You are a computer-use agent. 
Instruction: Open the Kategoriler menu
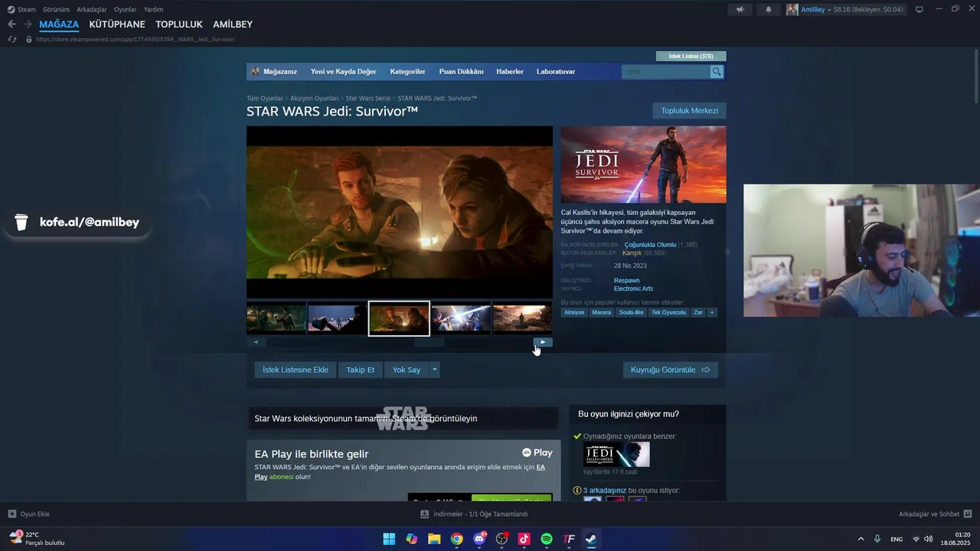(407, 71)
